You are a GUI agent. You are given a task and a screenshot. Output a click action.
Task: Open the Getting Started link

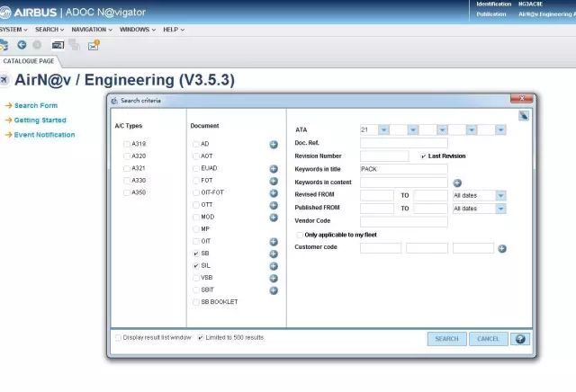pyautogui.click(x=40, y=120)
